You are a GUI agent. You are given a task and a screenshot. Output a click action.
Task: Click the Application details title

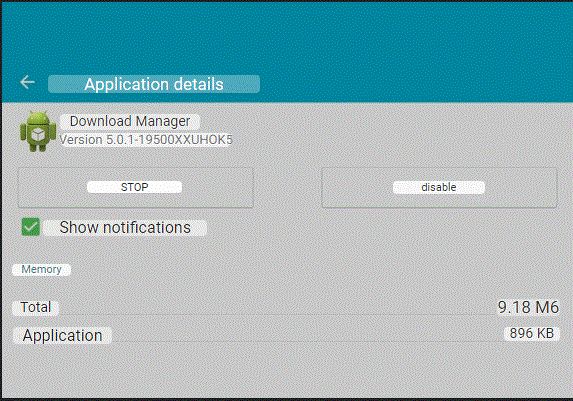(154, 84)
